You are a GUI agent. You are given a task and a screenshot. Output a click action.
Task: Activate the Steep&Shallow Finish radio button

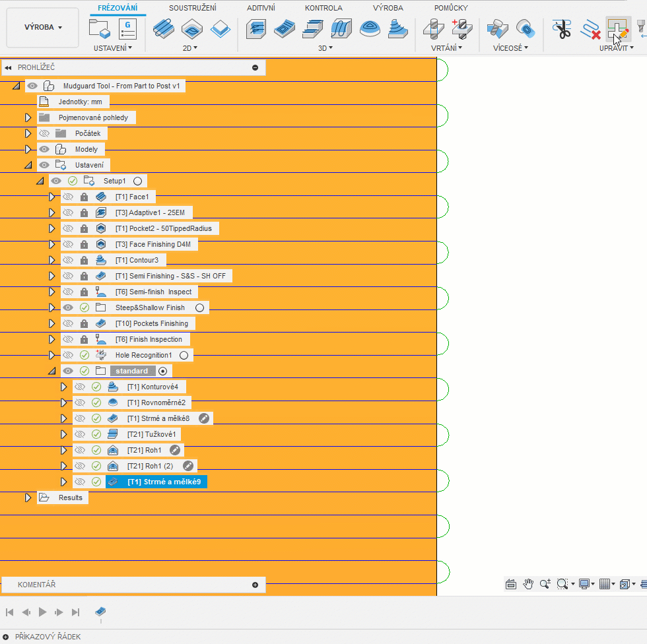pyautogui.click(x=199, y=307)
